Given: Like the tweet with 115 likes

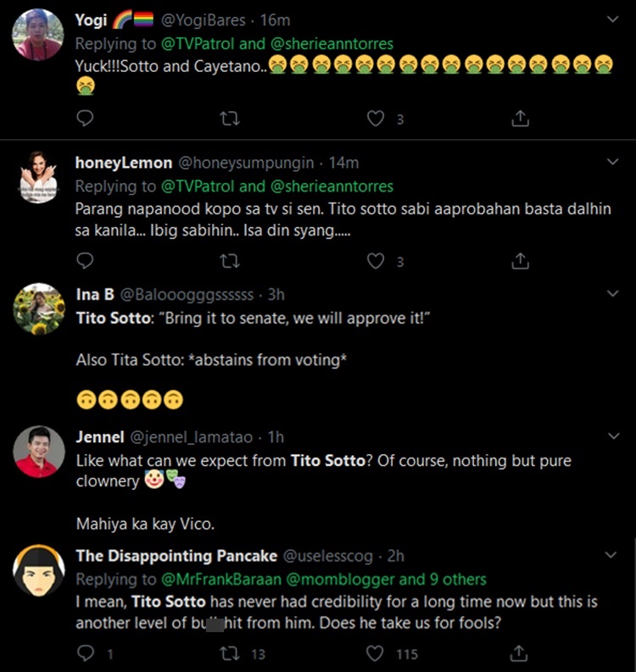Looking at the screenshot, I should (376, 653).
